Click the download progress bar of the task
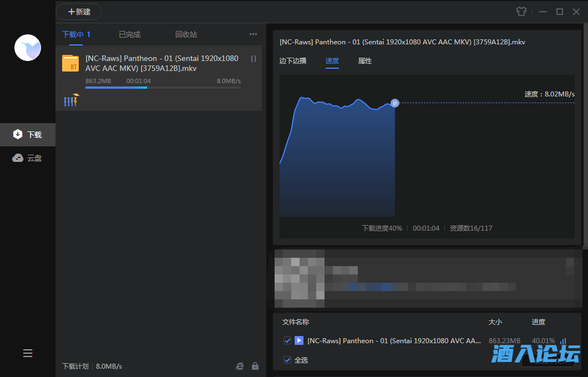The width and height of the screenshot is (588, 377). click(x=163, y=88)
